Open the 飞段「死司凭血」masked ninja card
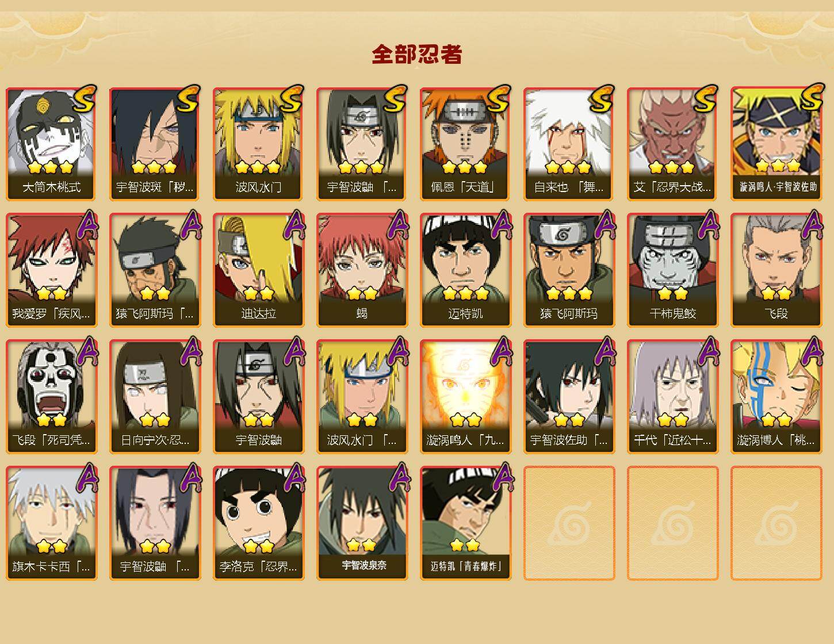 pyautogui.click(x=51, y=397)
